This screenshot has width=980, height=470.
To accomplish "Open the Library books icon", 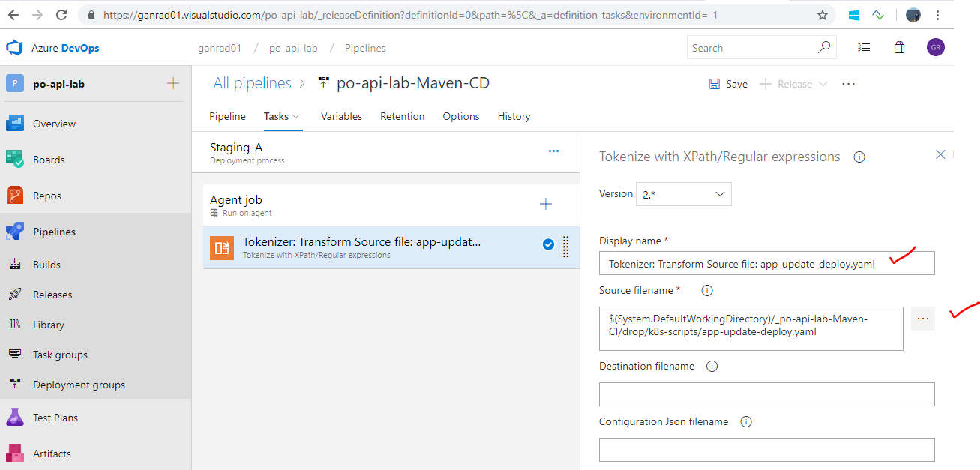I will pyautogui.click(x=15, y=325).
